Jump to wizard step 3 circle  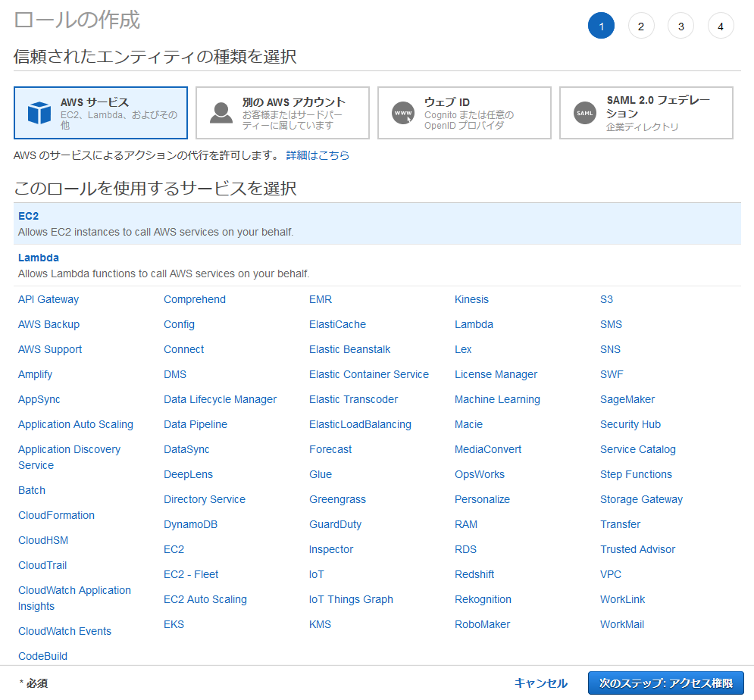coord(680,27)
